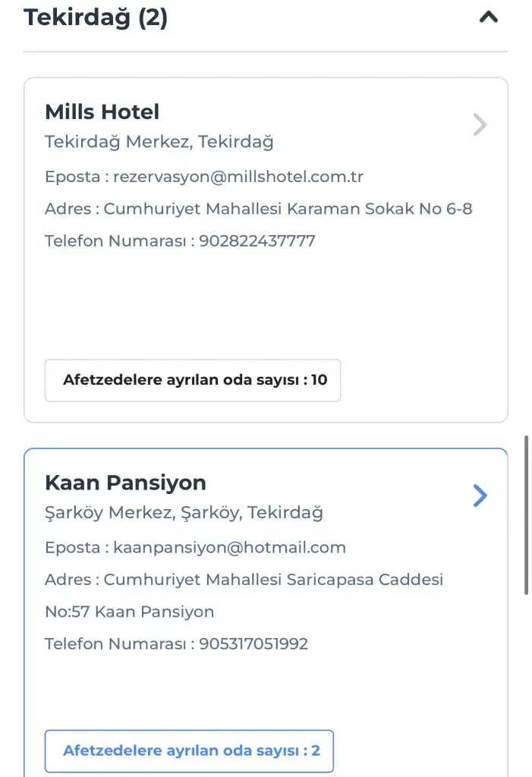
Task: Tap Mills Hotel phone number 902822437777
Action: (257, 241)
